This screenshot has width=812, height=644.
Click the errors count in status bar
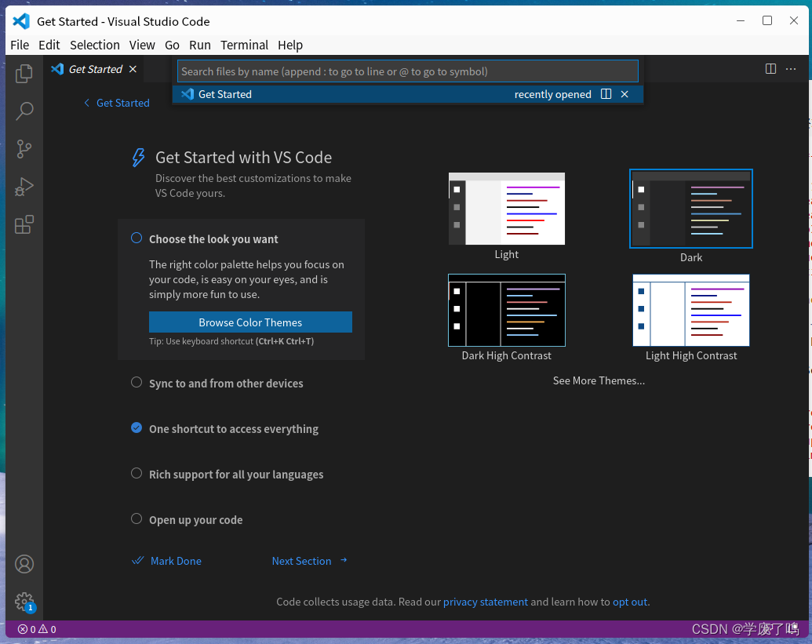tap(27, 629)
